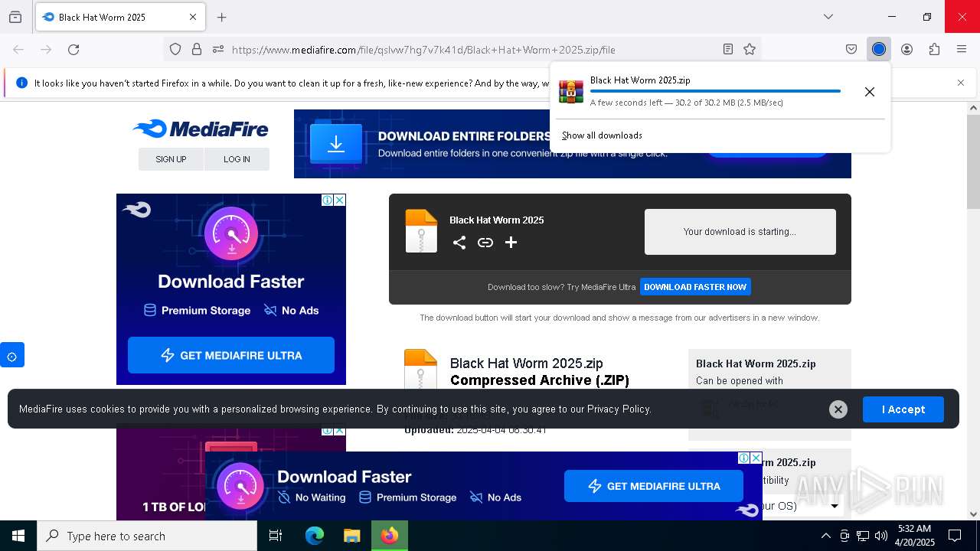Open AdChoices info on sidebar ad
Viewport: 980px width, 551px height.
click(328, 200)
